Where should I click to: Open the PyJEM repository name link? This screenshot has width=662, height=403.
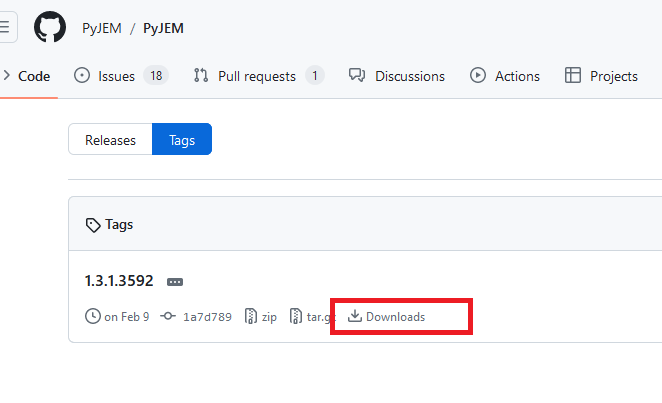point(163,28)
